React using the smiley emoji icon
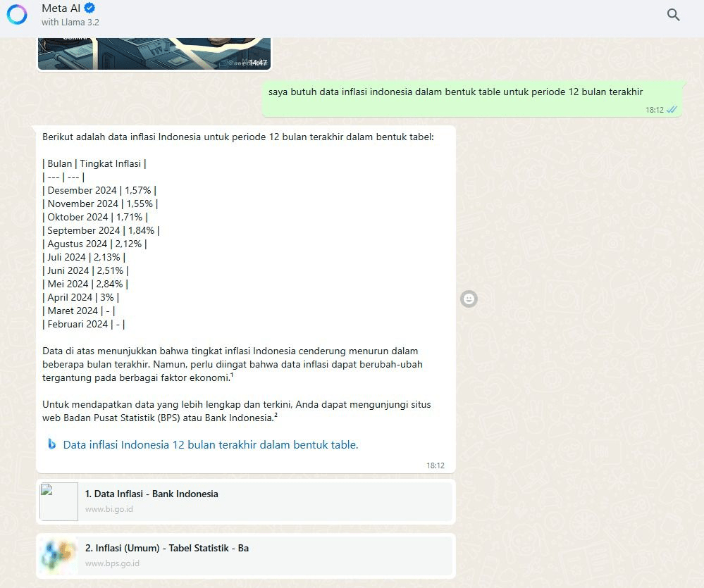Viewport: 704px width, 588px height. coord(469,299)
